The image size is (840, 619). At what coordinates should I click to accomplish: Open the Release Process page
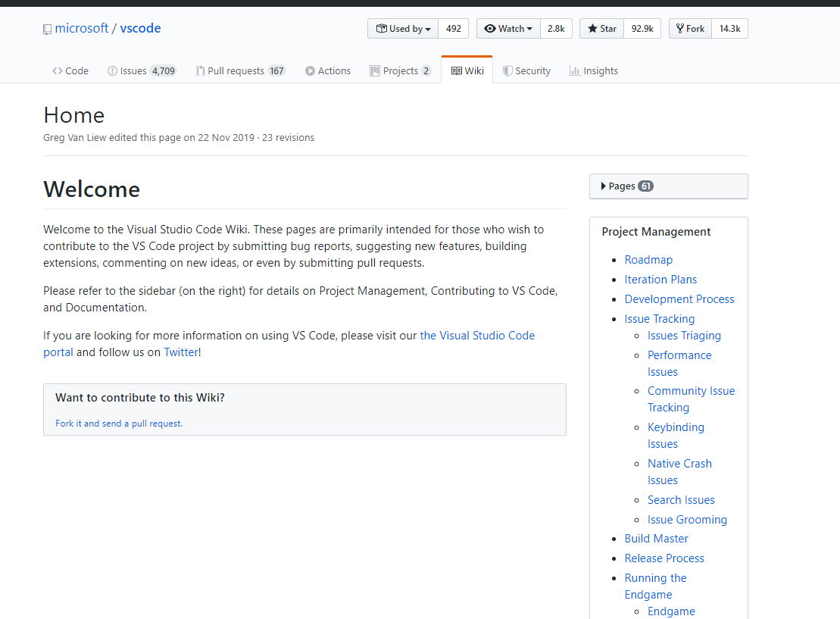[664, 558]
